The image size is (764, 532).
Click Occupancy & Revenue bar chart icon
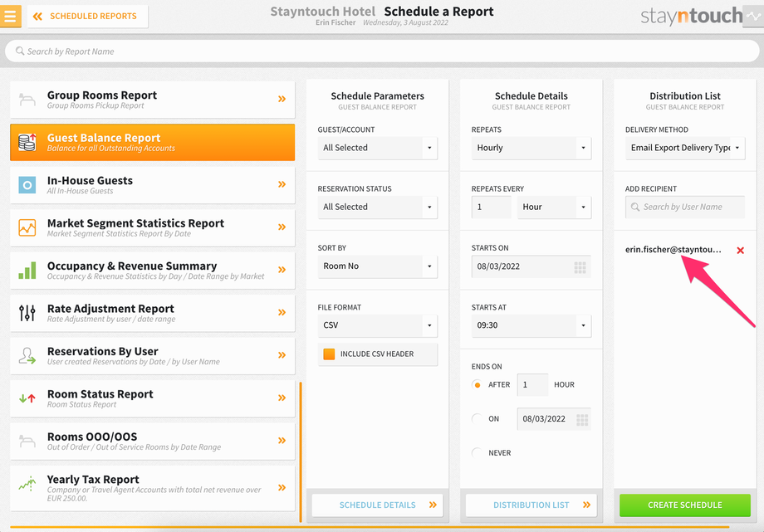pyautogui.click(x=27, y=271)
